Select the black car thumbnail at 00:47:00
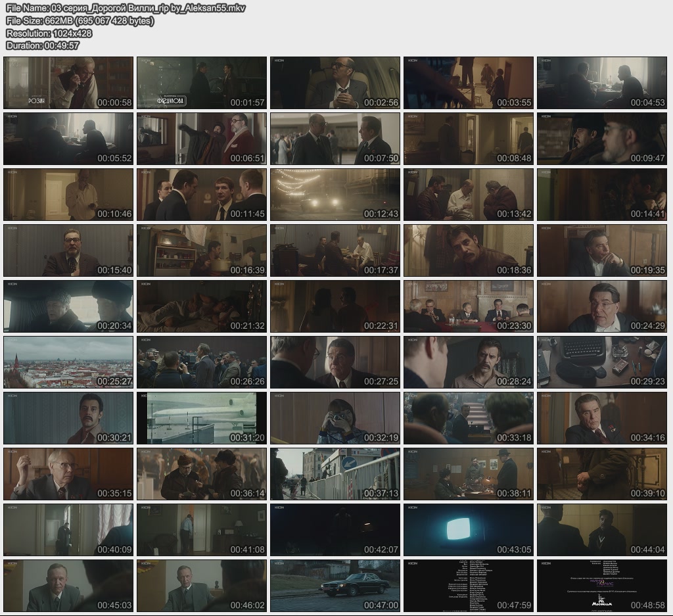 pyautogui.click(x=335, y=586)
